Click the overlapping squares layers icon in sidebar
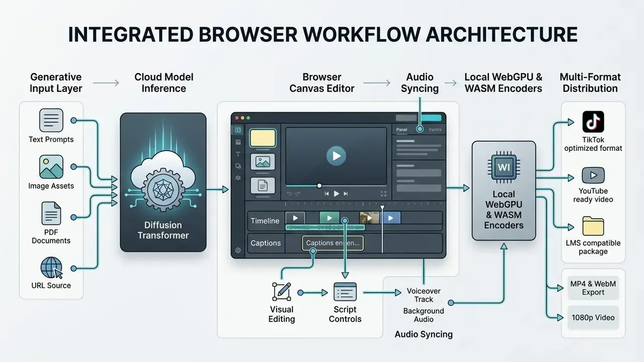The height and width of the screenshot is (362, 644). pyautogui.click(x=238, y=166)
